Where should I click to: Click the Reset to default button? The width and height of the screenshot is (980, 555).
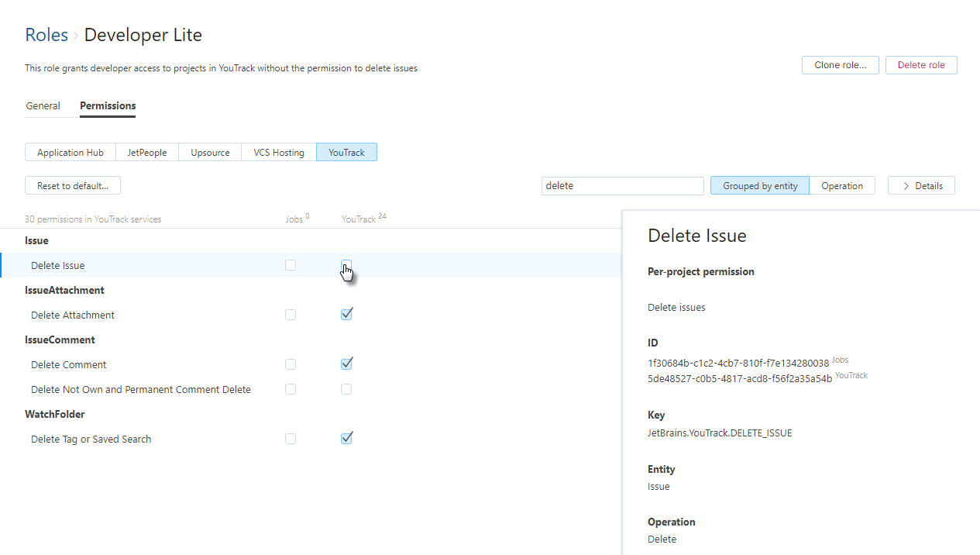(72, 185)
